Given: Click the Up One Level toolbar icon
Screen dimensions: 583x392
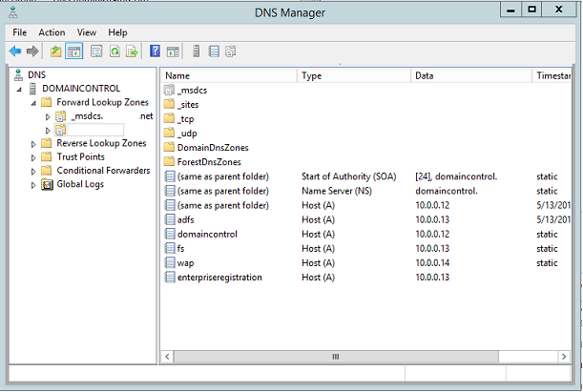Looking at the screenshot, I should [55, 51].
